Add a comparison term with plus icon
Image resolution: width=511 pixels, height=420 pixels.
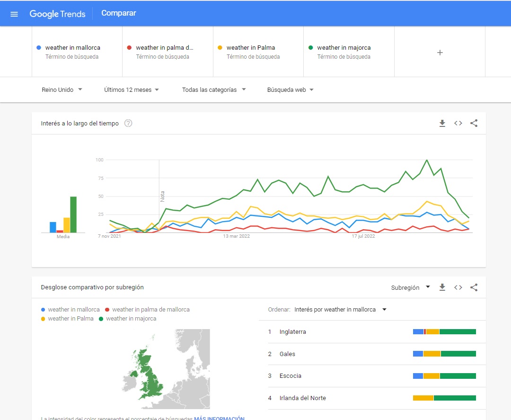click(440, 53)
